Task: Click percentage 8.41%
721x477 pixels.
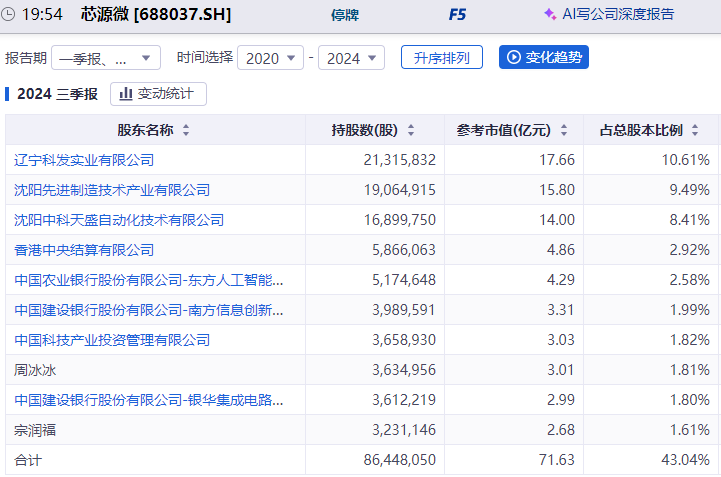Action: click(x=689, y=220)
